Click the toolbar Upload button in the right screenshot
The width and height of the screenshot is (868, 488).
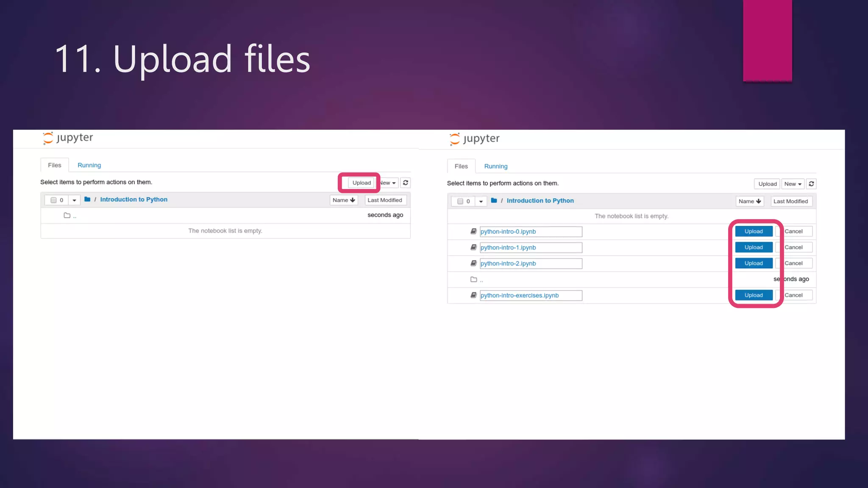click(x=768, y=184)
